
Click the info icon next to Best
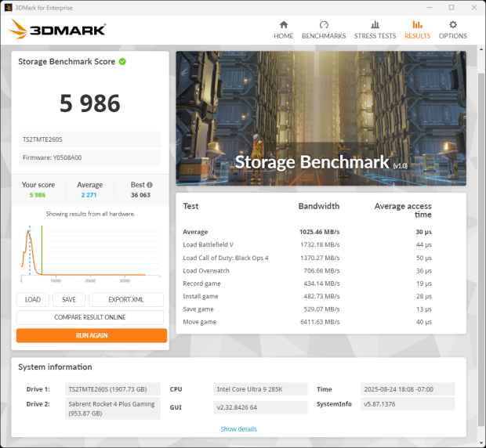coord(150,186)
